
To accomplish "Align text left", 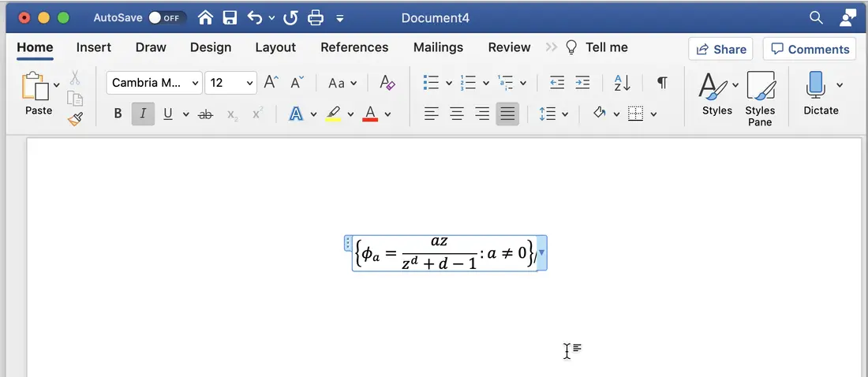I will pos(431,114).
